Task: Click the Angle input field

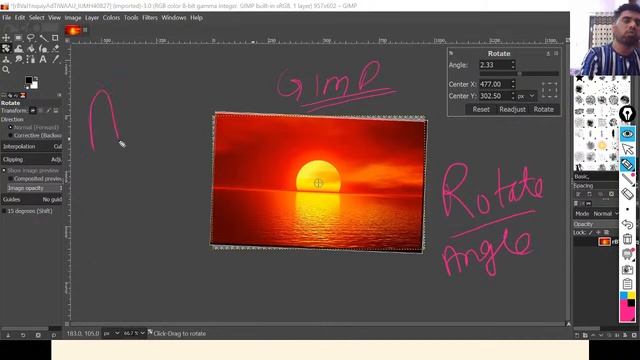Action: pyautogui.click(x=494, y=65)
